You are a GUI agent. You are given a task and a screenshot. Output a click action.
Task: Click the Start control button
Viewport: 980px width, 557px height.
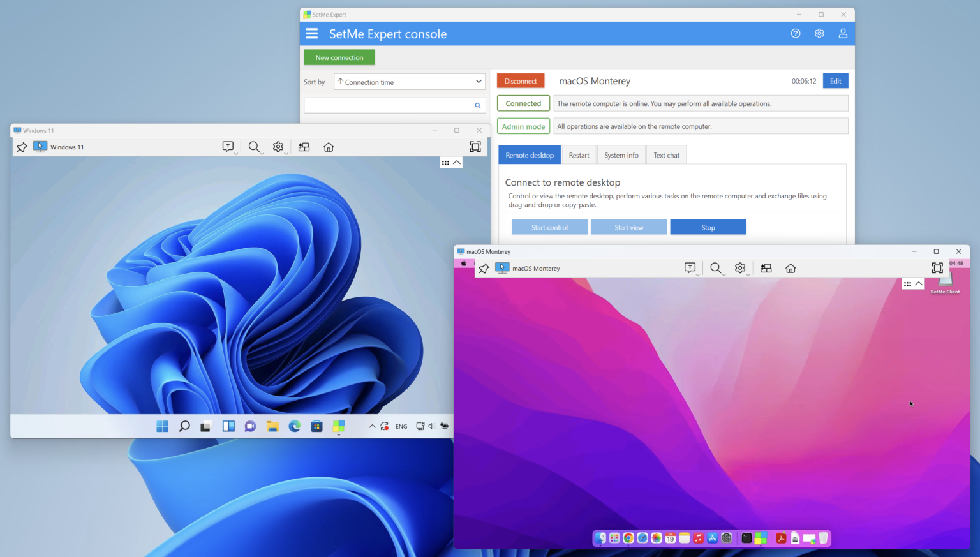point(549,227)
